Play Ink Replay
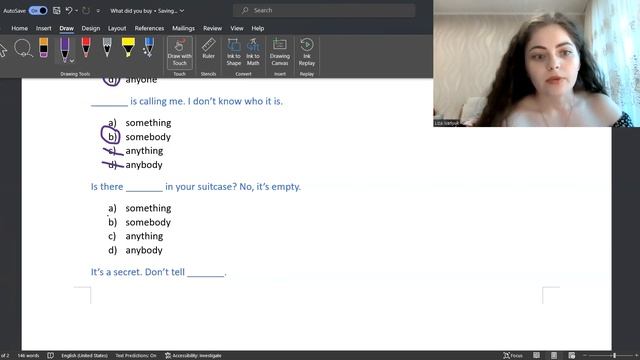The width and height of the screenshot is (640, 360). tap(307, 52)
